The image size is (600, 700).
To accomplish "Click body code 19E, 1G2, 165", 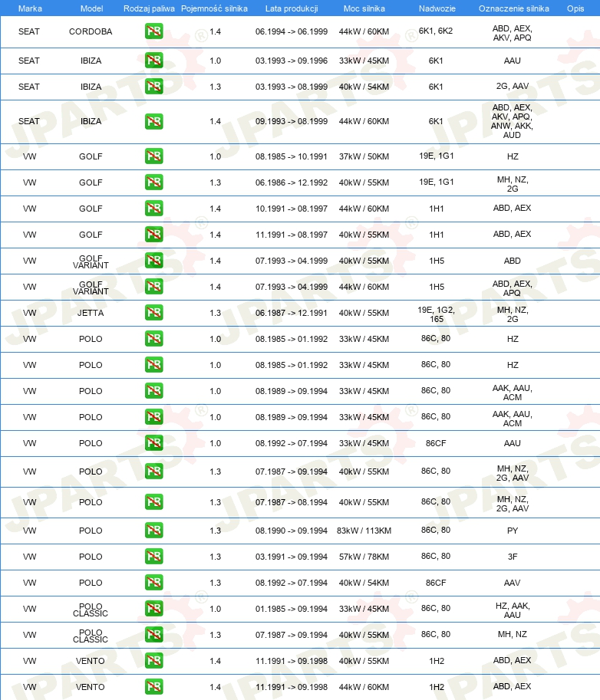I will click(437, 314).
